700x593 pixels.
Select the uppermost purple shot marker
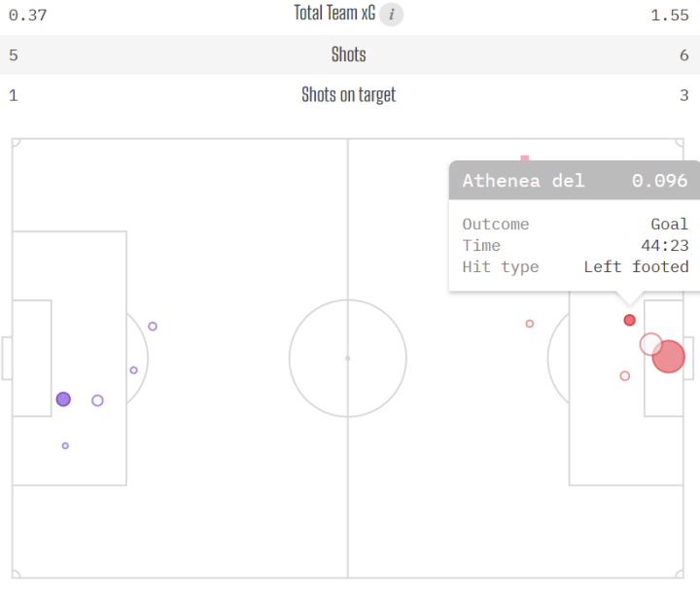153,327
